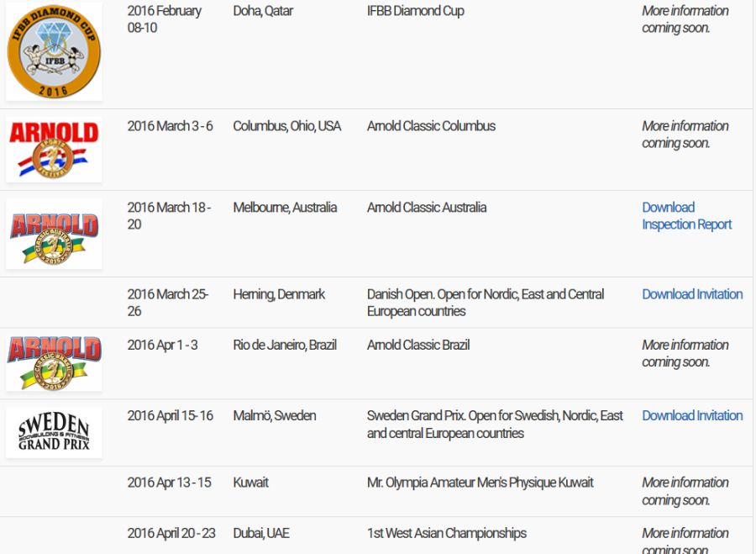Screen dimensions: 756x554
Task: Click the 2016 March 3 - 6 date
Action: pyautogui.click(x=170, y=126)
